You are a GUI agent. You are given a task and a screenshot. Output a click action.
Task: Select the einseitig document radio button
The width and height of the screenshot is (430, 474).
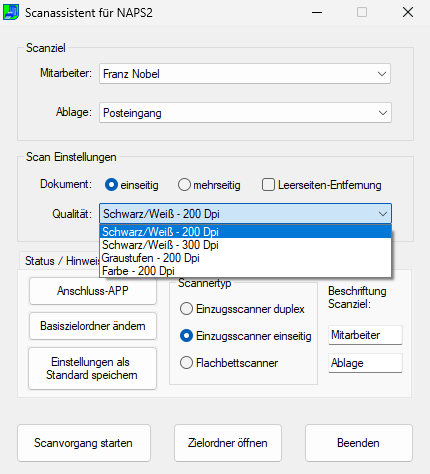(111, 185)
